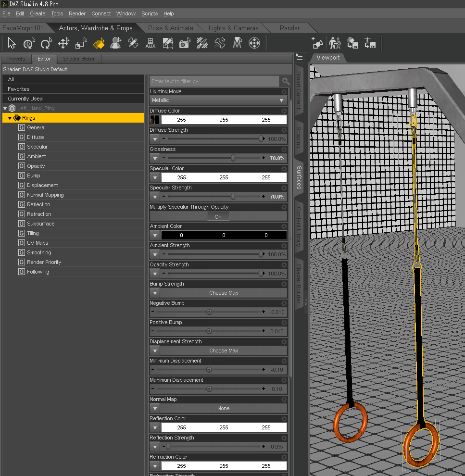The image size is (465, 476).
Task: Click the Normal Map None button
Action: coord(224,408)
